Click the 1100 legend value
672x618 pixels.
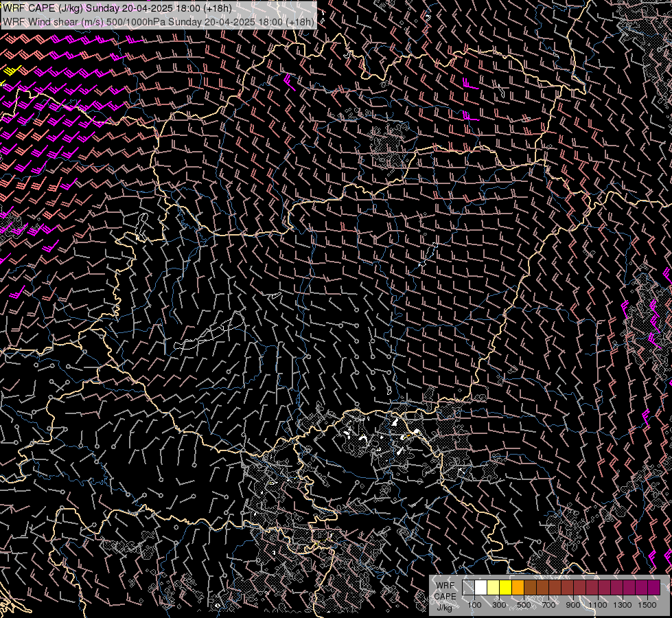[598, 605]
